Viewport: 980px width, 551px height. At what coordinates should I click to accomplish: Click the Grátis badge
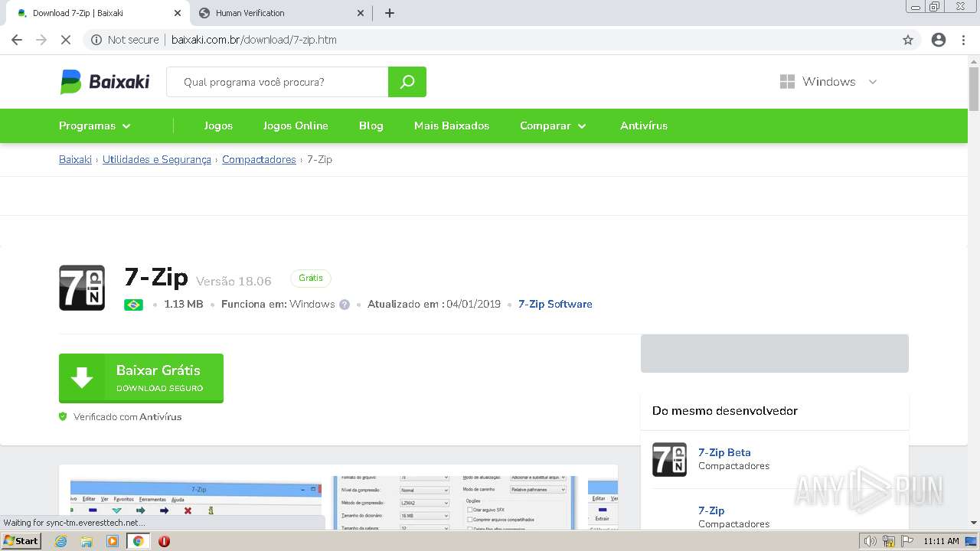click(311, 279)
